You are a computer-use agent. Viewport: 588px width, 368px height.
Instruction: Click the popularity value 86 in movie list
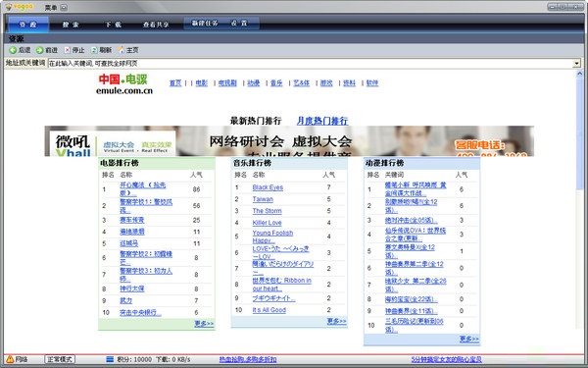click(x=197, y=189)
